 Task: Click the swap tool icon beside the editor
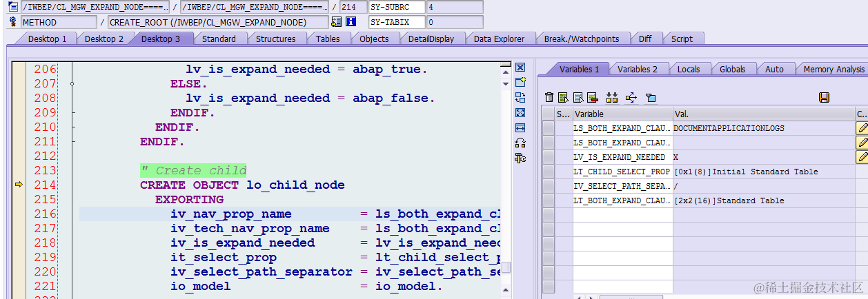(520, 97)
